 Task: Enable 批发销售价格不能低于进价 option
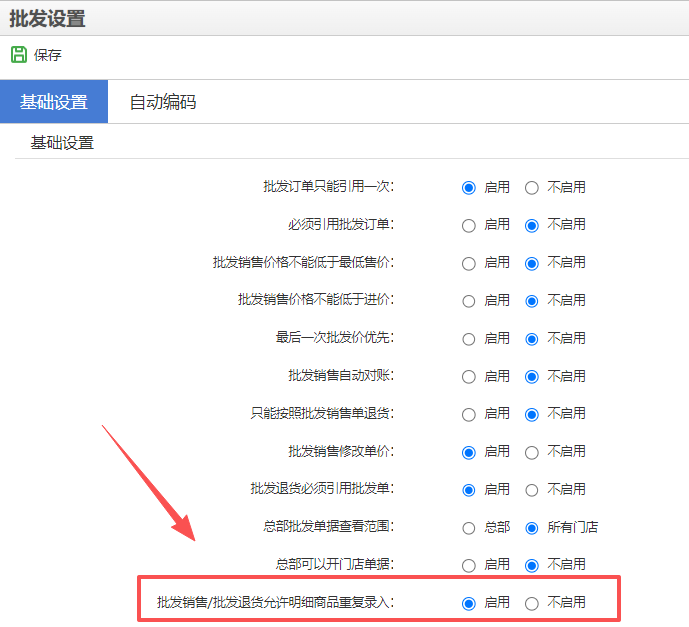click(468, 301)
